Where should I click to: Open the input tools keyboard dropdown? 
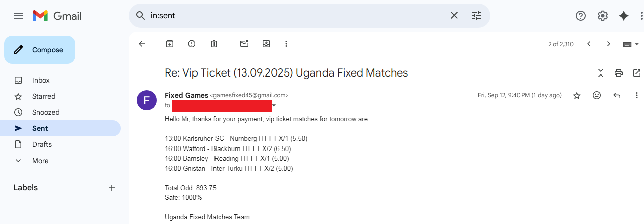click(x=630, y=44)
